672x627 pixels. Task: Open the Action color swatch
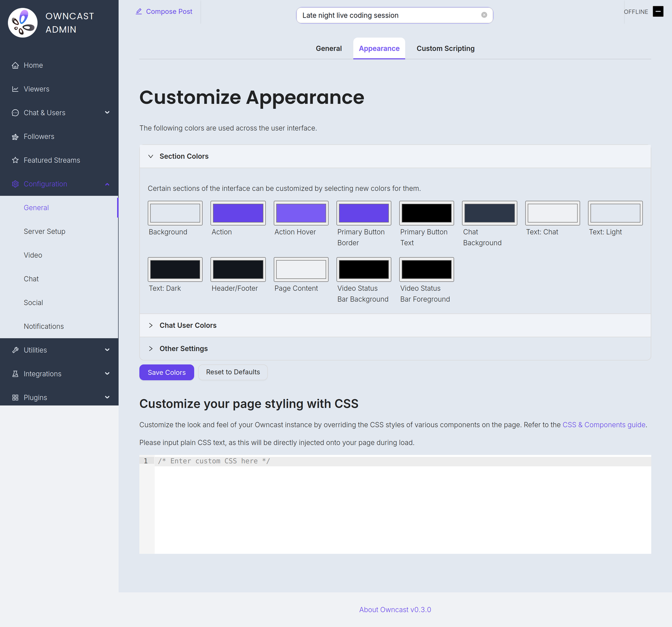tap(238, 213)
